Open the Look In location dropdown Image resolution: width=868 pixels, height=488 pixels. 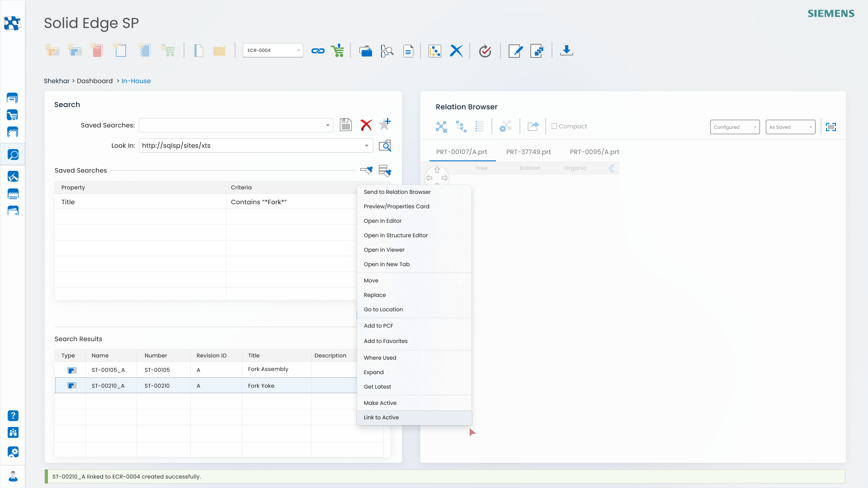[256, 145]
